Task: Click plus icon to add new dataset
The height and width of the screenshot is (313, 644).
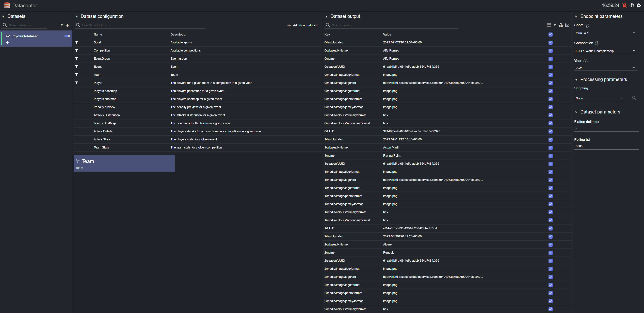Action: point(68,25)
